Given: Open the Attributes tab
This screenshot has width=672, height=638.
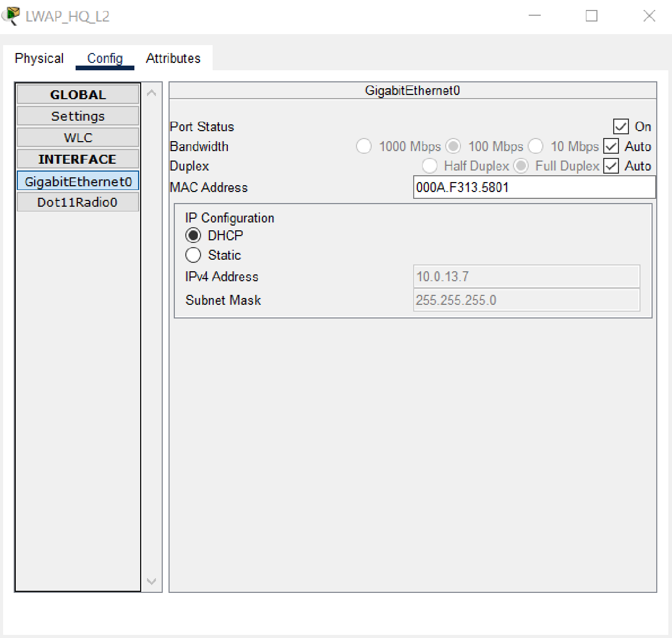Looking at the screenshot, I should pos(173,58).
